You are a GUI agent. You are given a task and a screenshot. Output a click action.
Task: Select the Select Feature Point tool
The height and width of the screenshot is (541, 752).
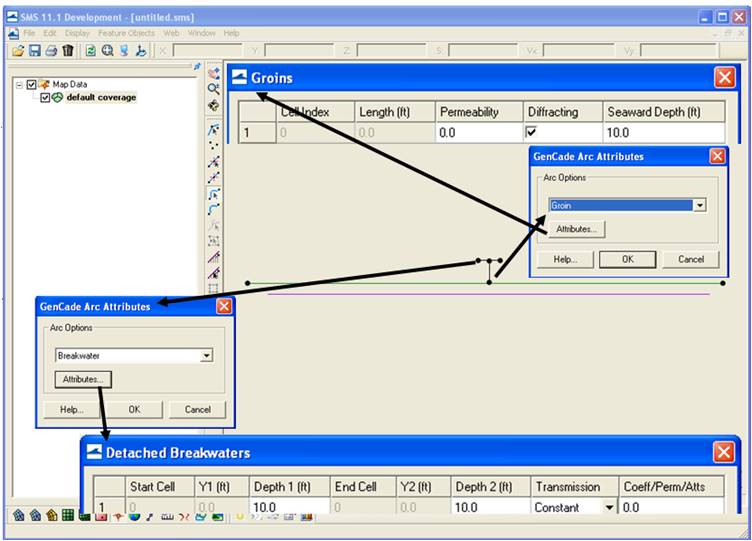[214, 129]
